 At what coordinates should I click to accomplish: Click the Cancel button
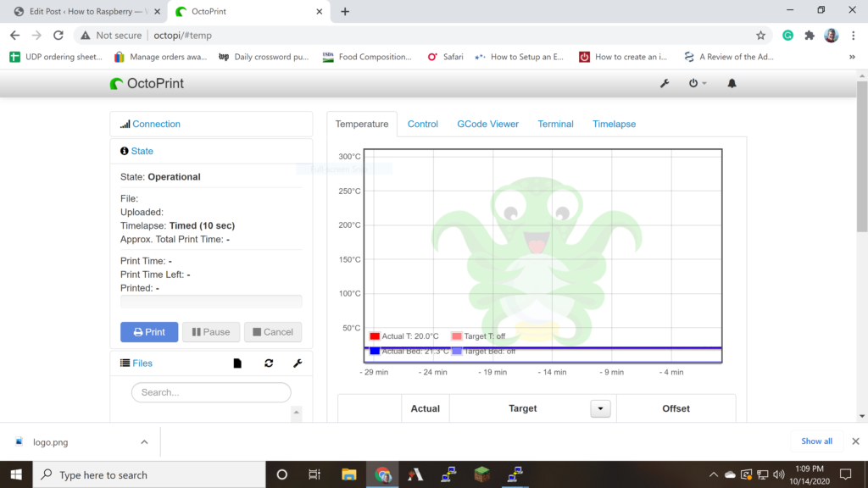(273, 332)
